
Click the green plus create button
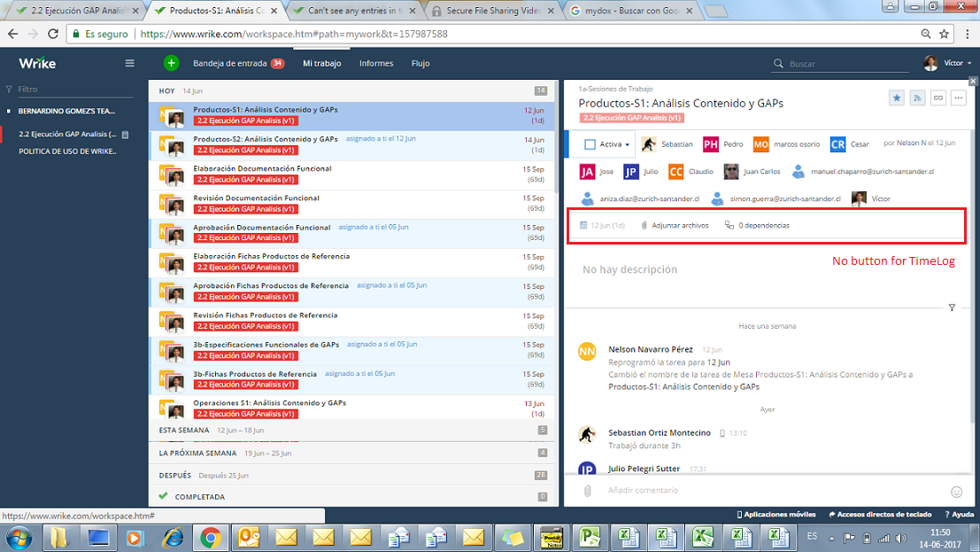pyautogui.click(x=171, y=63)
